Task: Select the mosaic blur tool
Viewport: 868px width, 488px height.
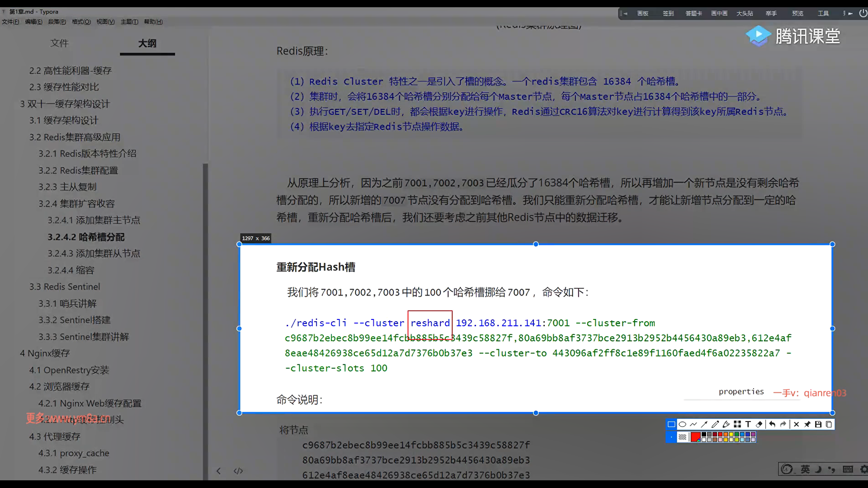Action: click(737, 424)
